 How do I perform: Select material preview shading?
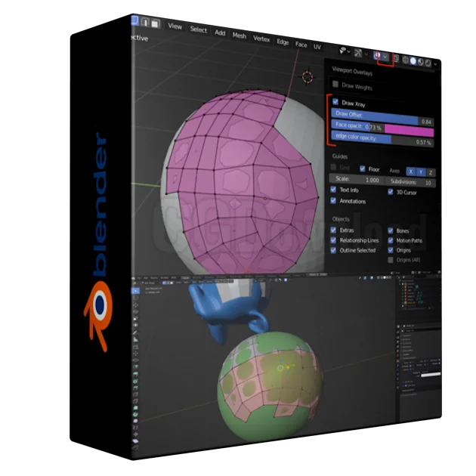pyautogui.click(x=421, y=62)
